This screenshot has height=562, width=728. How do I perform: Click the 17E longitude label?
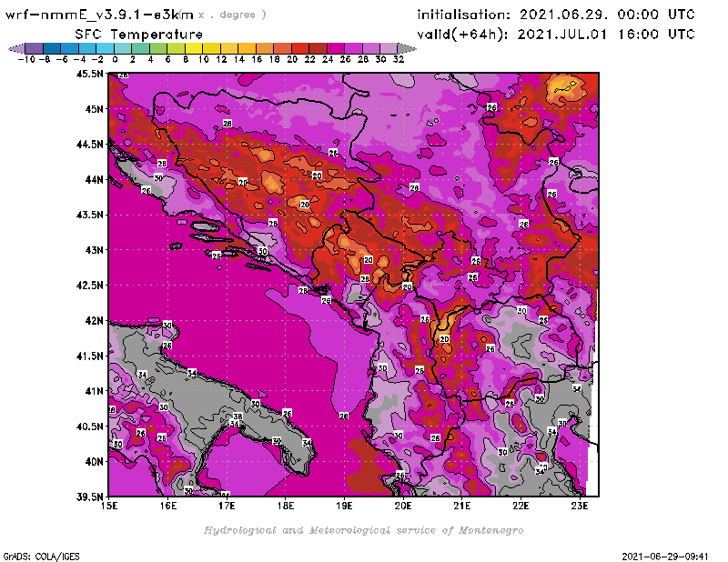click(x=227, y=506)
